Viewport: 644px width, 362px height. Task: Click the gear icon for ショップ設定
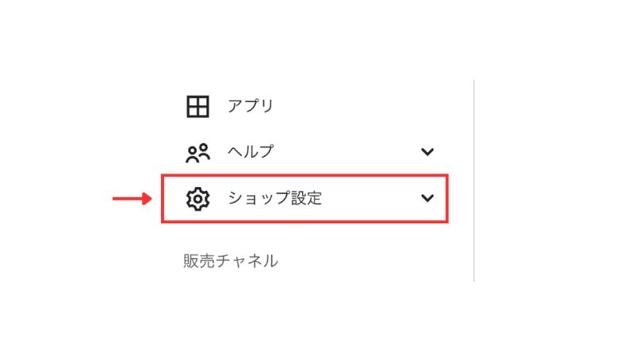197,199
